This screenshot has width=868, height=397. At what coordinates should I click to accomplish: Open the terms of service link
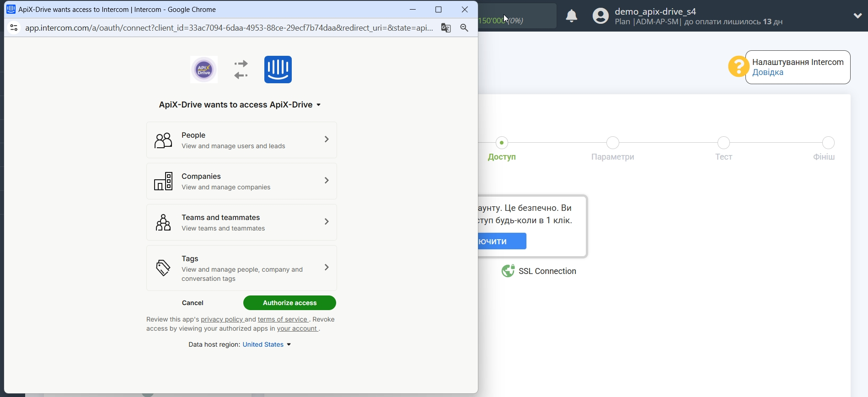pos(283,319)
